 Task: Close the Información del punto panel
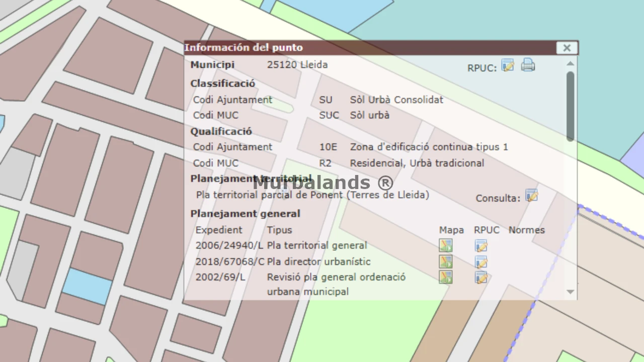point(567,48)
